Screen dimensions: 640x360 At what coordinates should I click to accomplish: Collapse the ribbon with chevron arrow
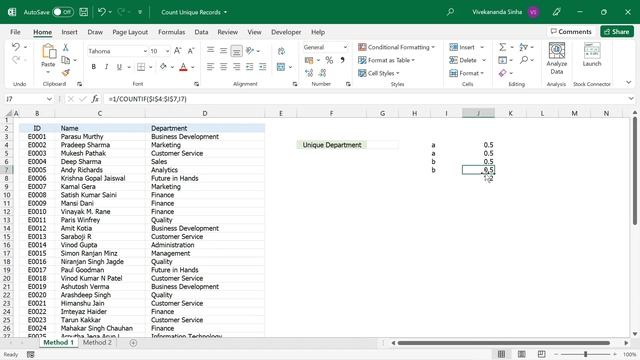click(629, 82)
